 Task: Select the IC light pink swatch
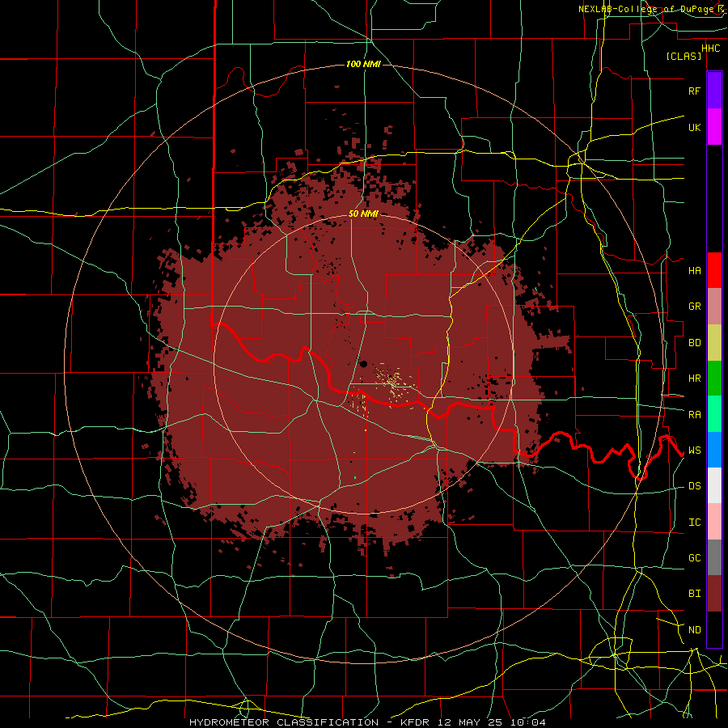coord(714,522)
